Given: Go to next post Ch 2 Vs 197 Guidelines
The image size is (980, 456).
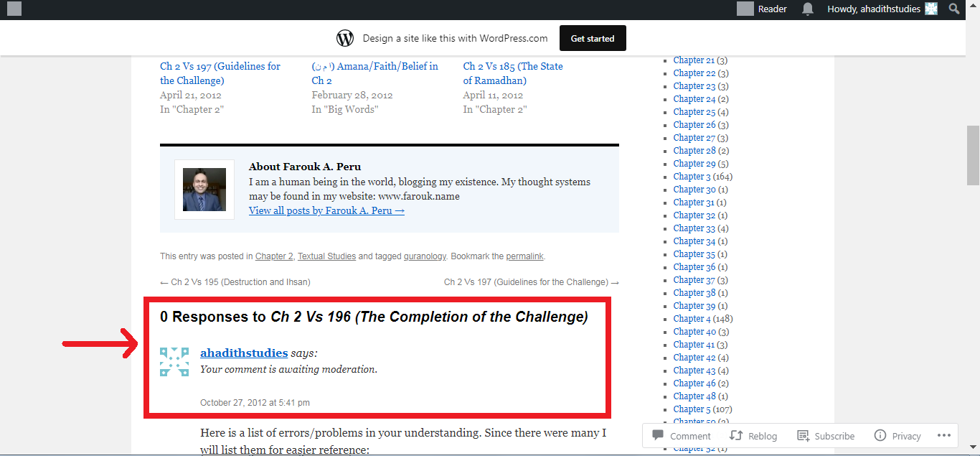Looking at the screenshot, I should point(532,282).
